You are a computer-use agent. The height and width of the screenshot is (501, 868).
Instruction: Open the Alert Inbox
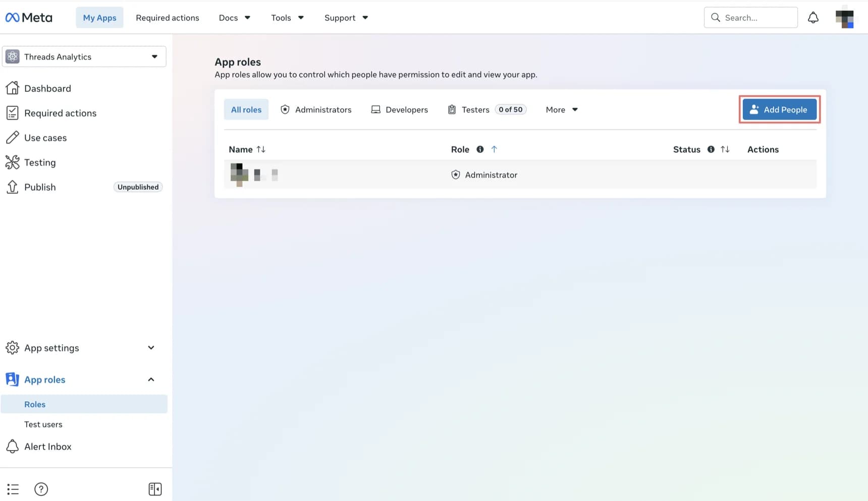pyautogui.click(x=48, y=447)
